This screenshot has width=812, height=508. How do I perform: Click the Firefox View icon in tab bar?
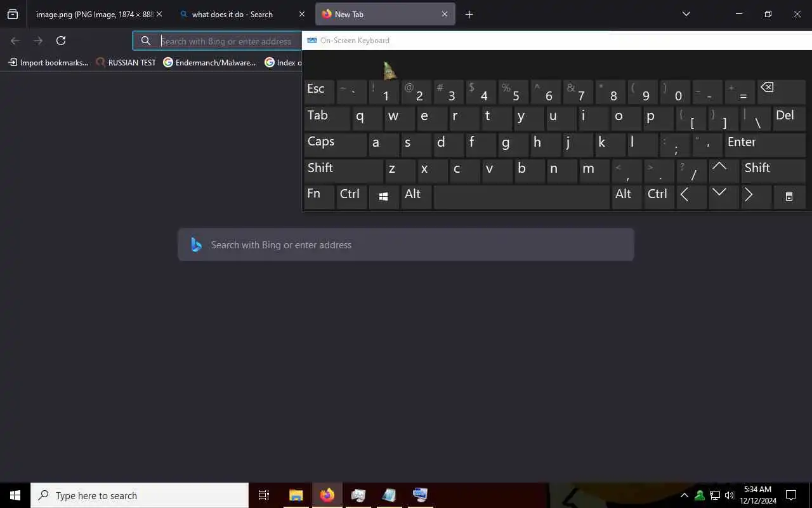(13, 14)
